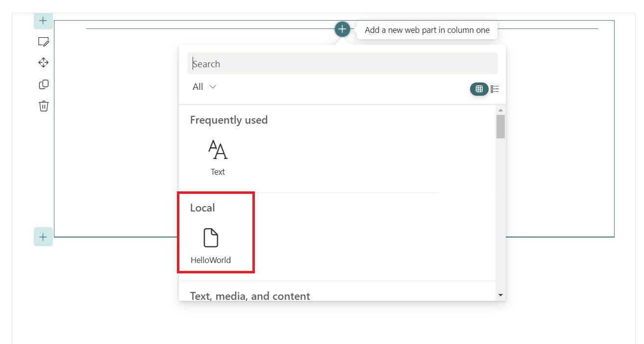Click the scrollbar thumb in the web part picker

(500, 126)
